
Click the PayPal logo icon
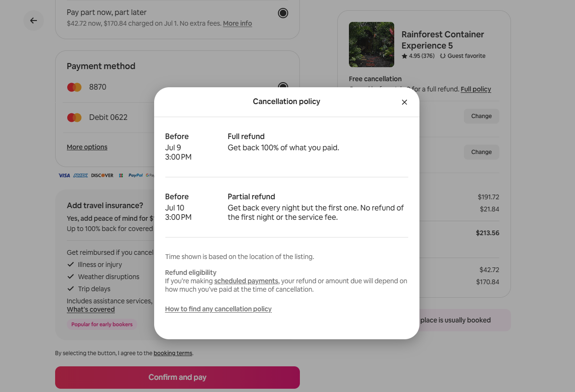pyautogui.click(x=135, y=175)
